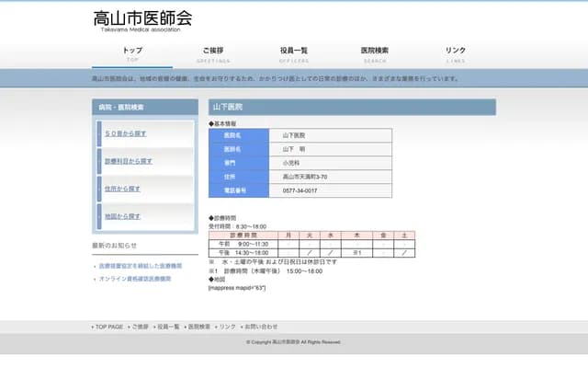Open the リンク navigation tab
The width and height of the screenshot is (588, 368).
[456, 53]
